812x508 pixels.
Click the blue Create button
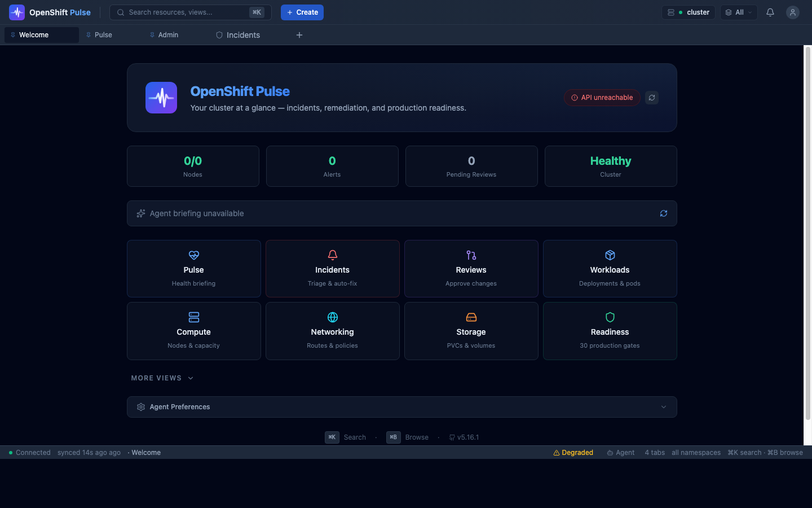tap(302, 12)
